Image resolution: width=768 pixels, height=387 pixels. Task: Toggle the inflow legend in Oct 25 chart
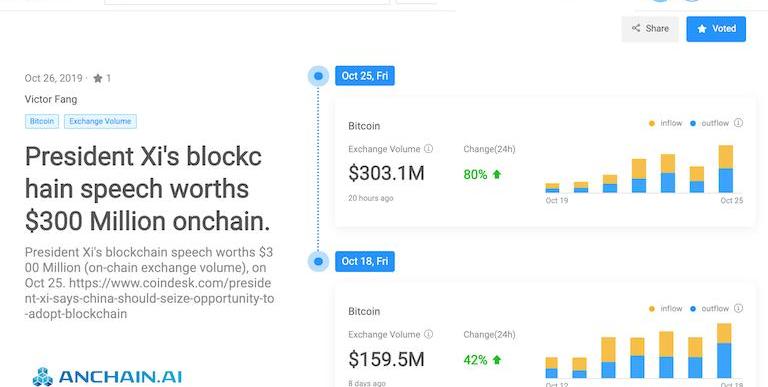pos(665,123)
